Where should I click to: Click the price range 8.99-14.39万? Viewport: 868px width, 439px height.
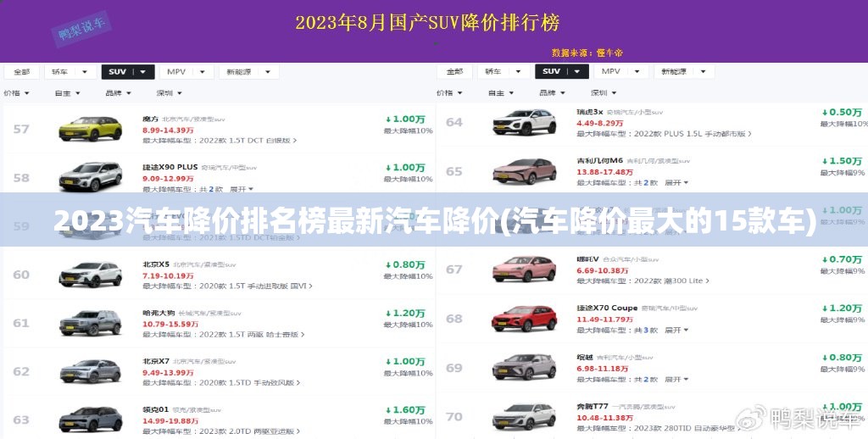(x=169, y=131)
